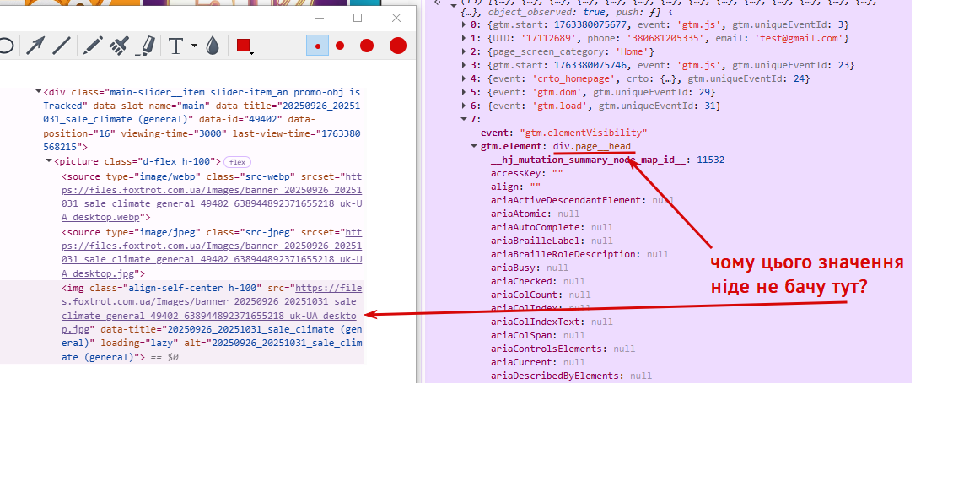
Task: Collapse the picture d-flex h-100 node
Action: [x=50, y=161]
